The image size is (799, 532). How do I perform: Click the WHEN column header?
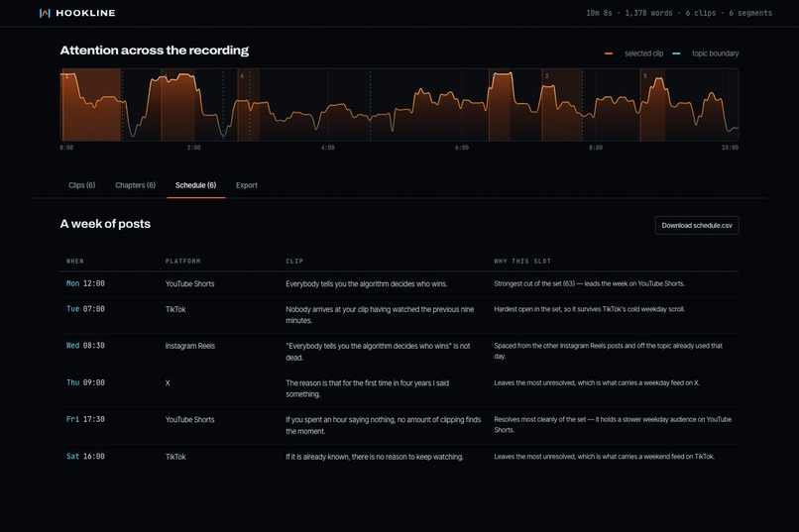(75, 262)
